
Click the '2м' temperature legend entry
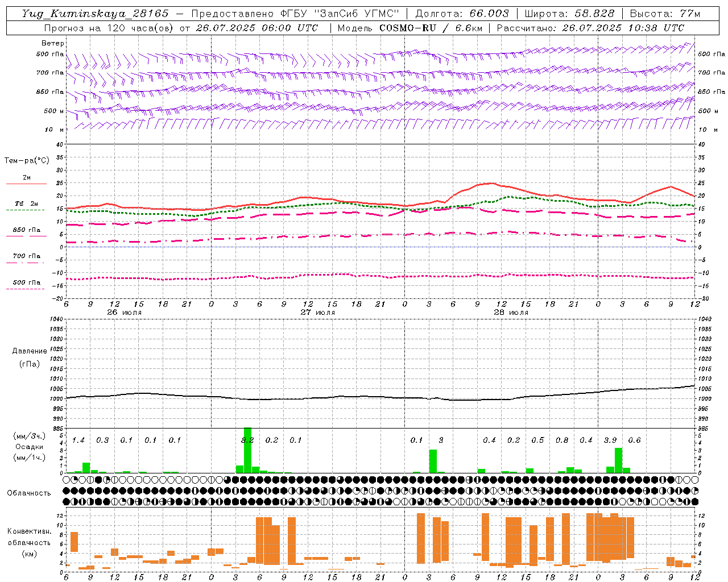coord(27,178)
